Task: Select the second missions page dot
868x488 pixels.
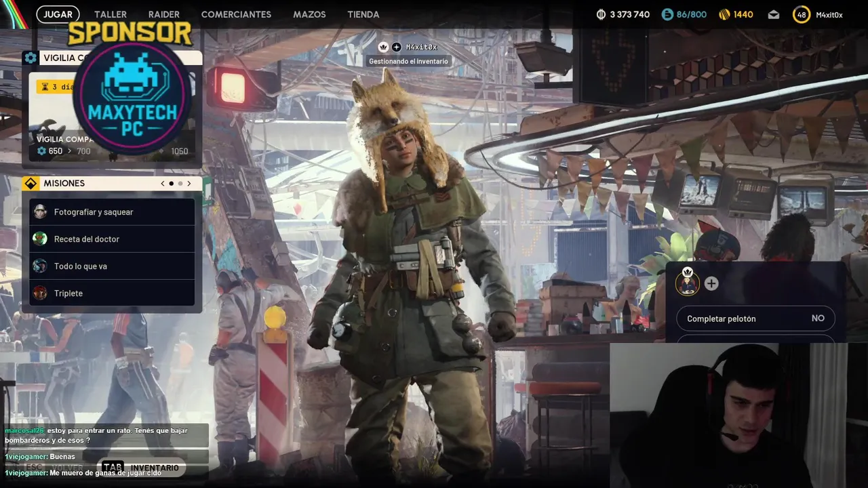Action: 180,183
